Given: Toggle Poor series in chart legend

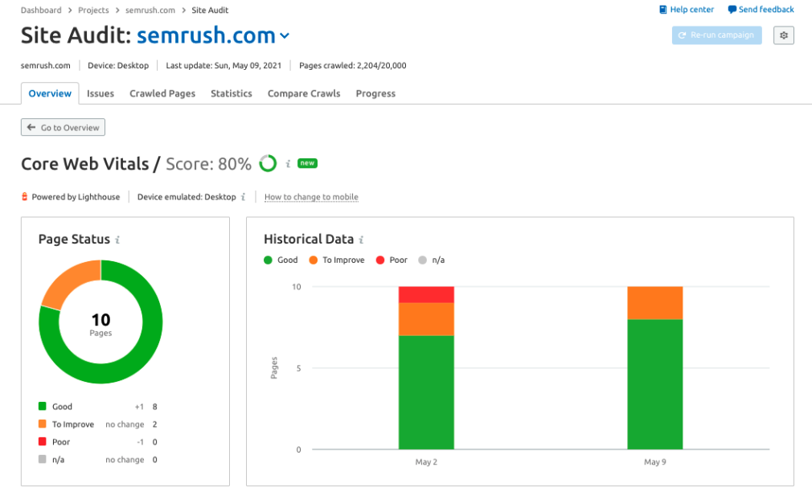Looking at the screenshot, I should [392, 260].
